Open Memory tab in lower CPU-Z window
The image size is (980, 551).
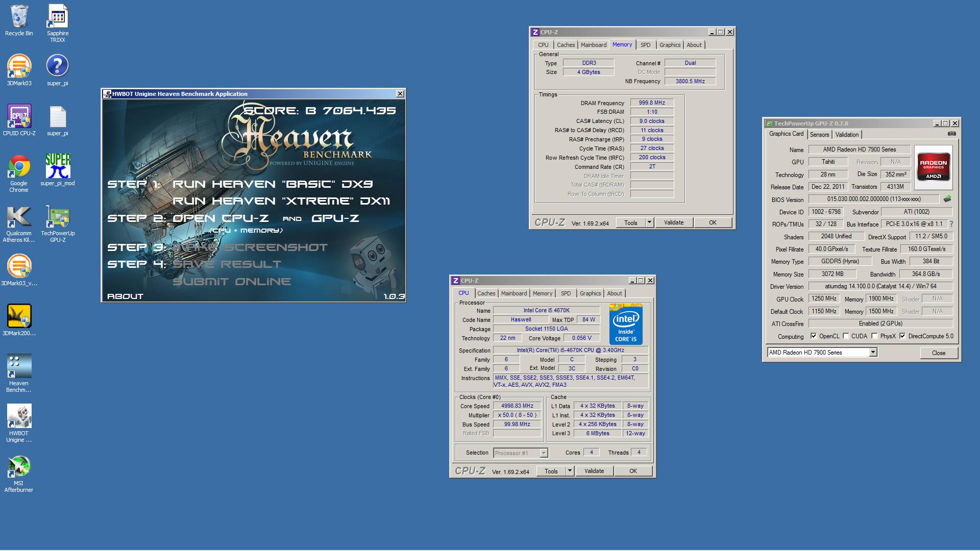tap(543, 293)
